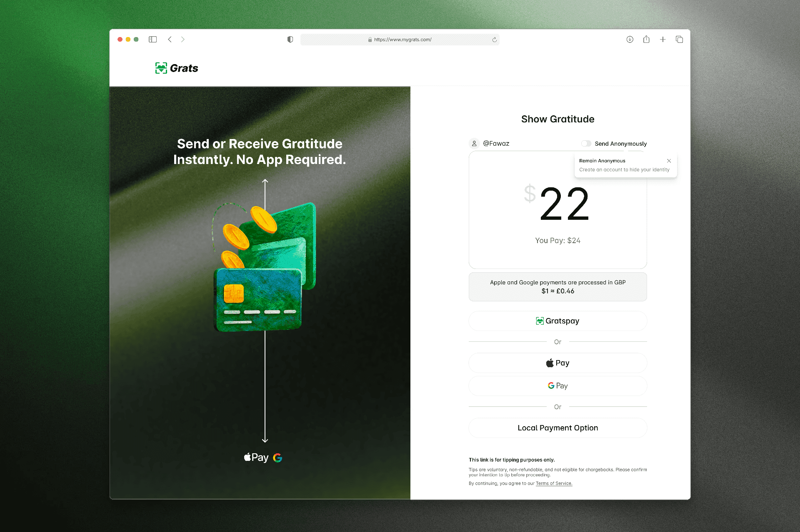The width and height of the screenshot is (800, 532).
Task: Click the mygrats.com address bar
Action: [402, 40]
